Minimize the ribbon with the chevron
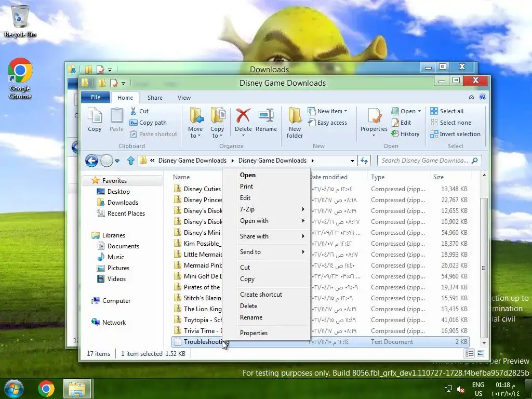 pos(471,97)
